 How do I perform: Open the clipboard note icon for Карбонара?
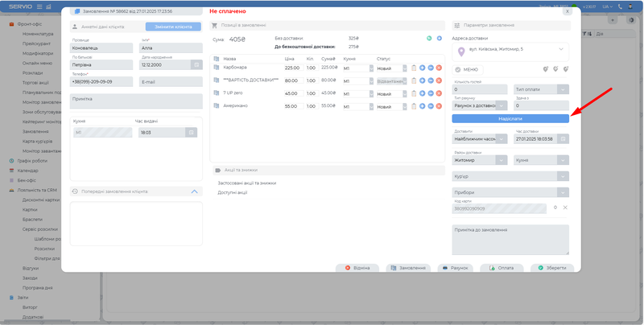tap(414, 68)
